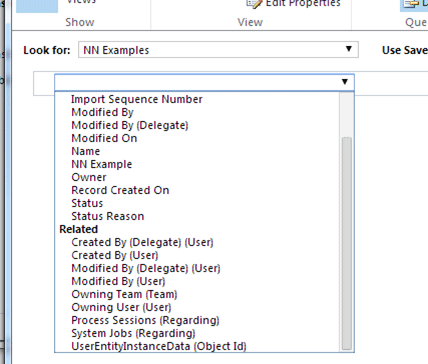Choose the Modified On field

pyautogui.click(x=104, y=138)
